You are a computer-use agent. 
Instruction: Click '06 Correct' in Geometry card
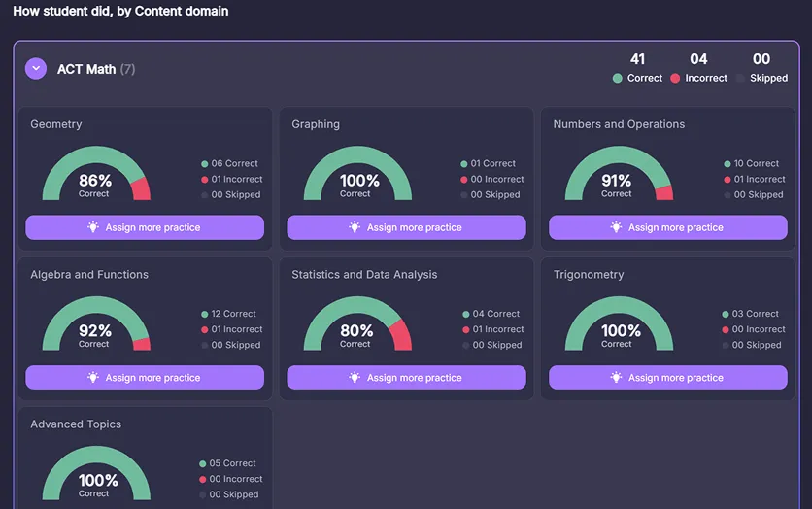[x=234, y=163]
